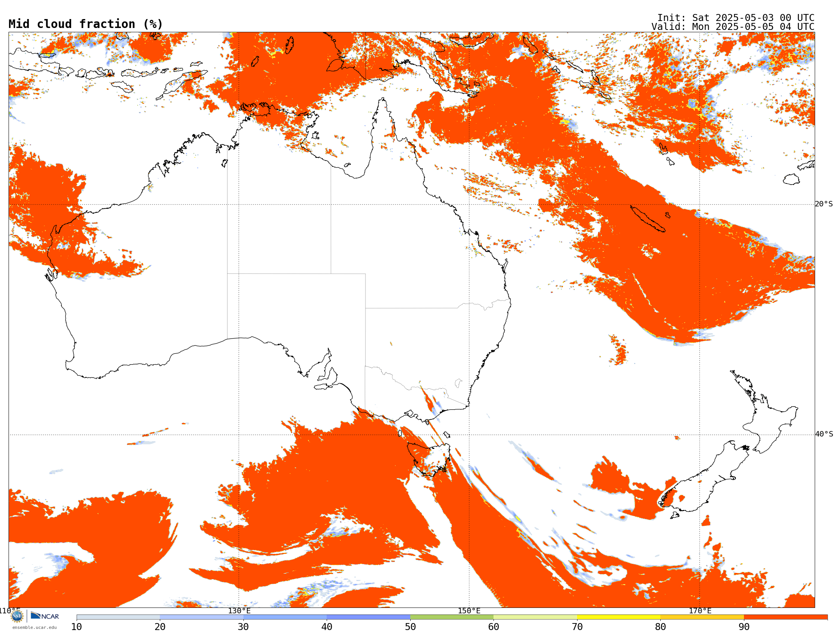Pick the red-orange 90+ colorbar segment
840x632 pixels.
tap(786, 617)
